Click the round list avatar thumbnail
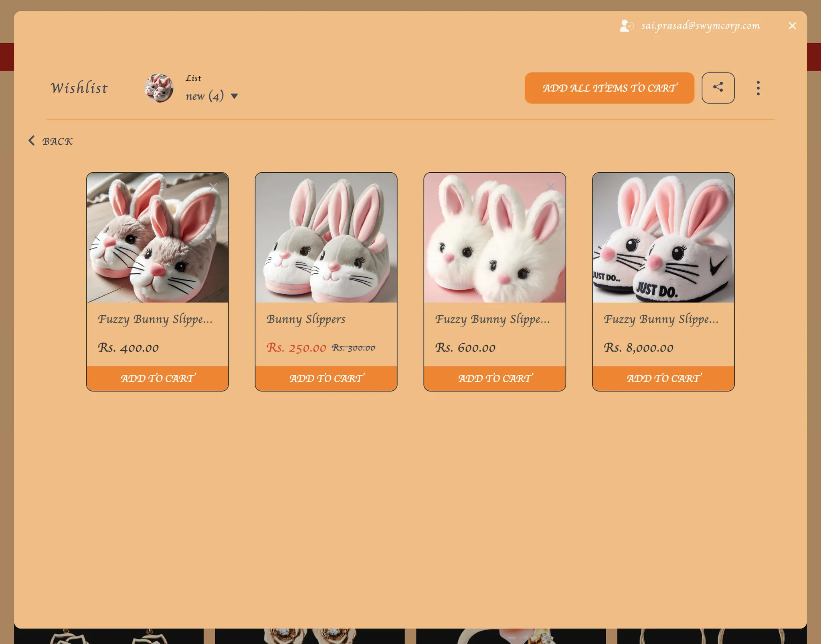 [159, 88]
